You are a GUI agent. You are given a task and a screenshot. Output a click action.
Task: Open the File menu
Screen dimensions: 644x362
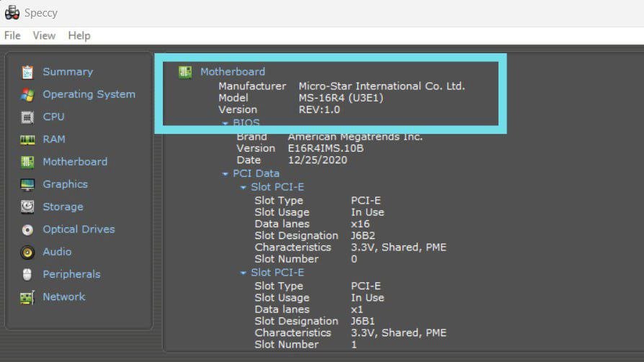12,36
